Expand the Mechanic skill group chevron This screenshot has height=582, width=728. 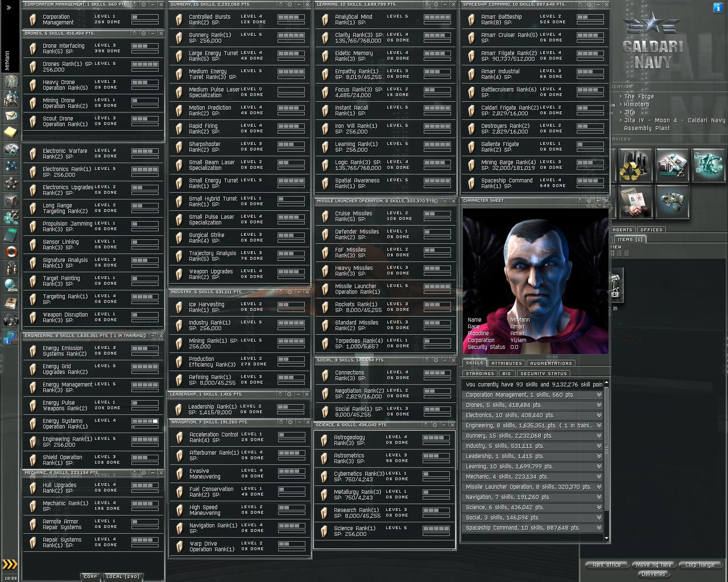coord(599,477)
